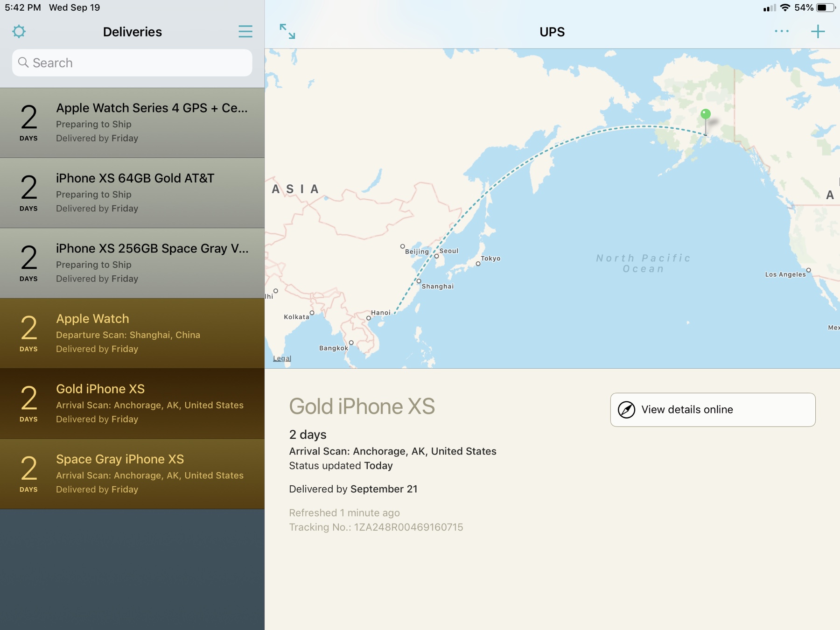Screen dimensions: 840x630
Task: Click the compass icon beside View details online
Action: point(626,410)
